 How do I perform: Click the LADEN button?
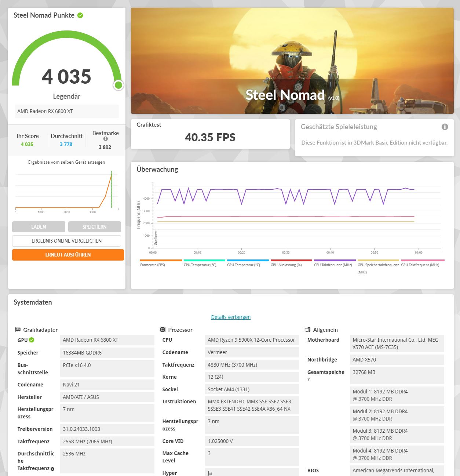point(39,227)
